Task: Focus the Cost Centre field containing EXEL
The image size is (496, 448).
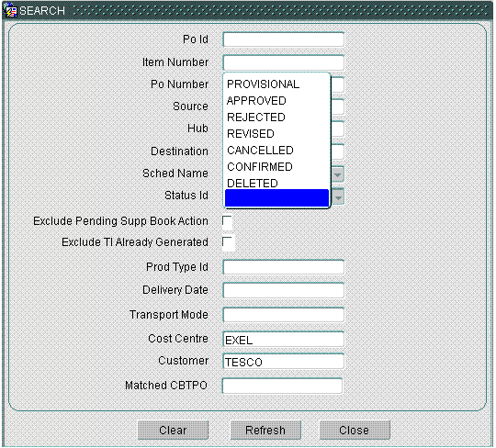Action: [284, 340]
